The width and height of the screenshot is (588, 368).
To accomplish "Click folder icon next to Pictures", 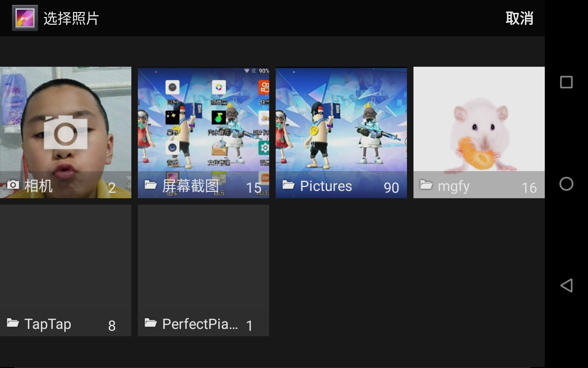I will (x=288, y=185).
